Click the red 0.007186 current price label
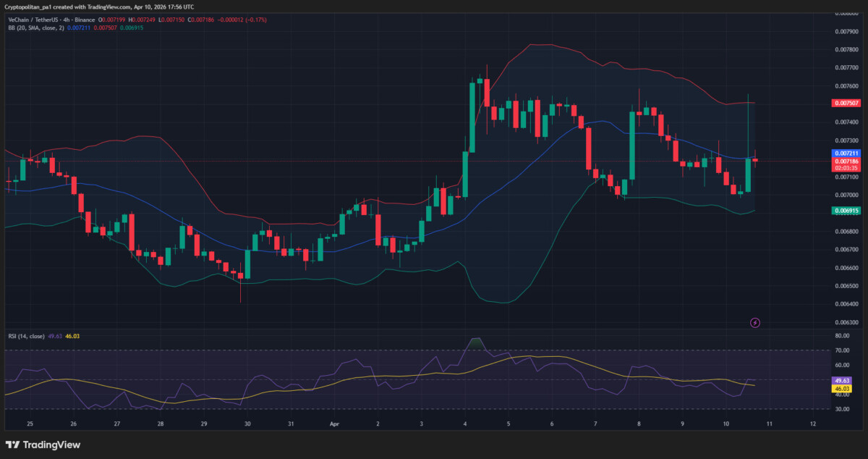Viewport: 868px width, 459px height. point(846,161)
